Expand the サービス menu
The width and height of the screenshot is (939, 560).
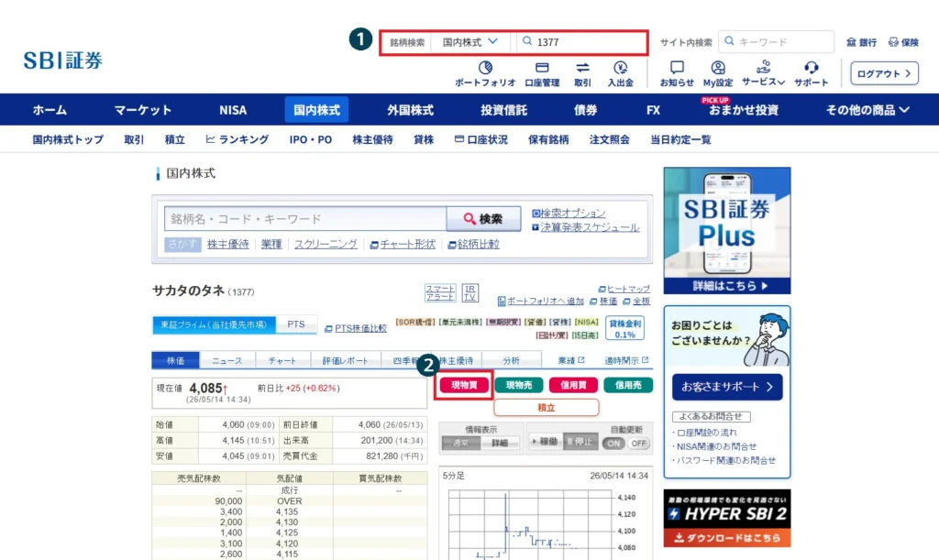point(763,73)
